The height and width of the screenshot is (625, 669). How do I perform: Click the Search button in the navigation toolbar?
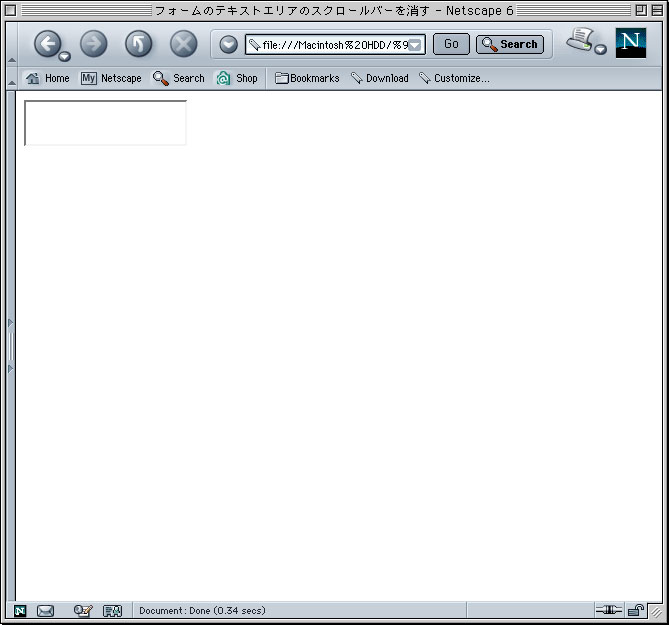pyautogui.click(x=510, y=44)
